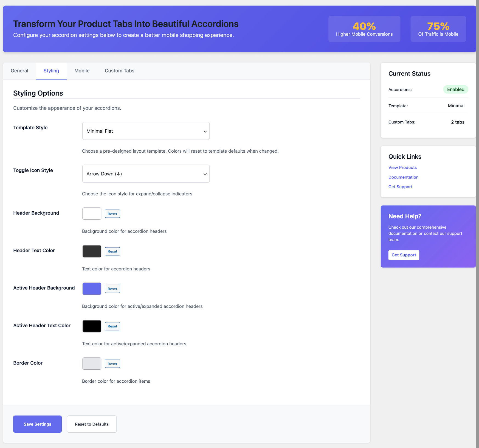
Task: Click the Save Settings button
Action: coord(38,424)
